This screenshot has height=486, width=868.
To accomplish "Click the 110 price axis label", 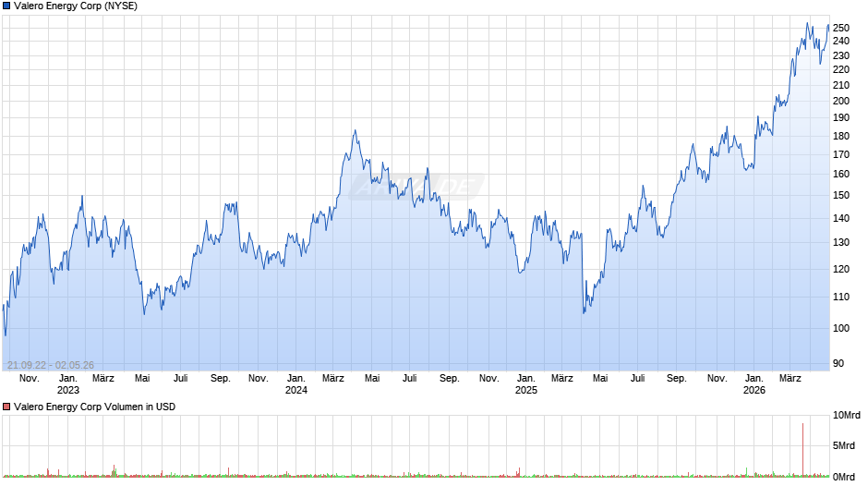I will pos(841,297).
